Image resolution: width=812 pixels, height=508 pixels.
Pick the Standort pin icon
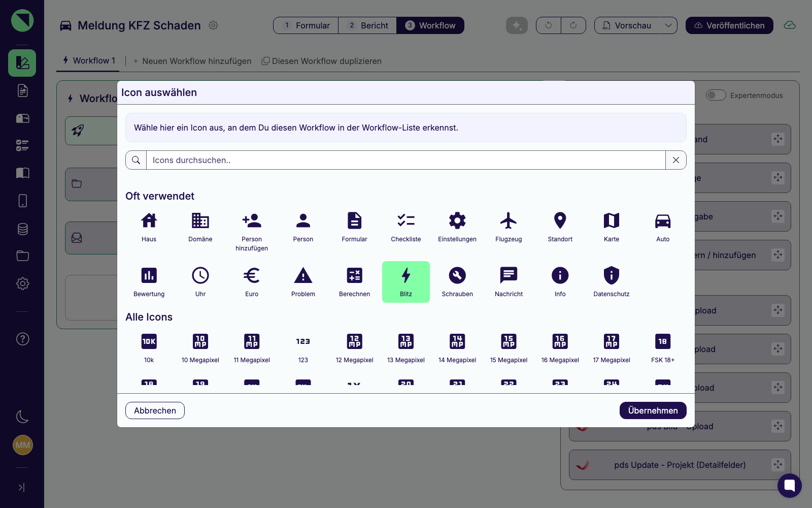coord(560,227)
